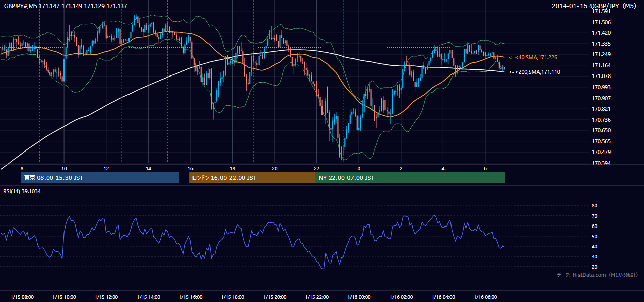The height and width of the screenshot is (302, 644).
Task: Click the 1/15 12:00 time label
Action: pyautogui.click(x=106, y=297)
